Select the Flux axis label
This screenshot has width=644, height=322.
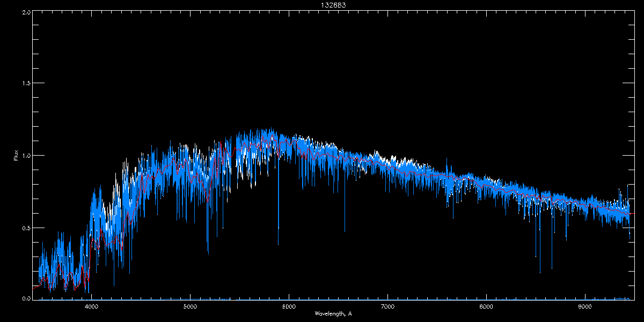pyautogui.click(x=16, y=156)
